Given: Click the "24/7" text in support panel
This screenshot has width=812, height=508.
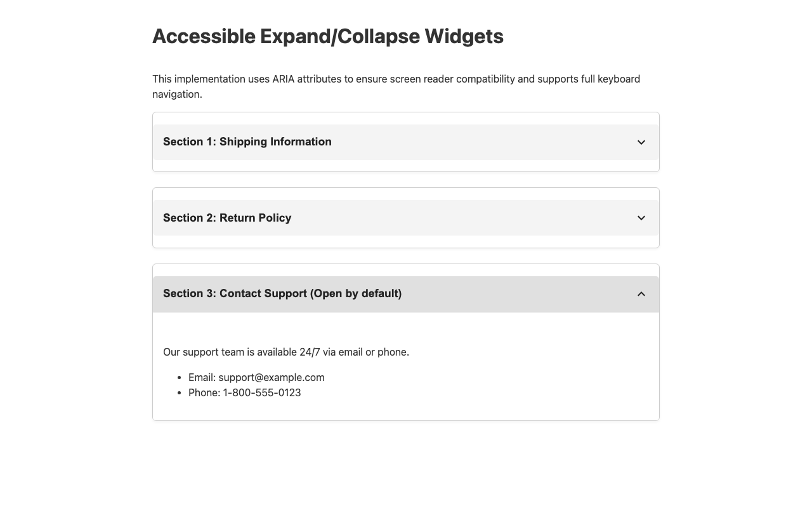Looking at the screenshot, I should [x=310, y=352].
